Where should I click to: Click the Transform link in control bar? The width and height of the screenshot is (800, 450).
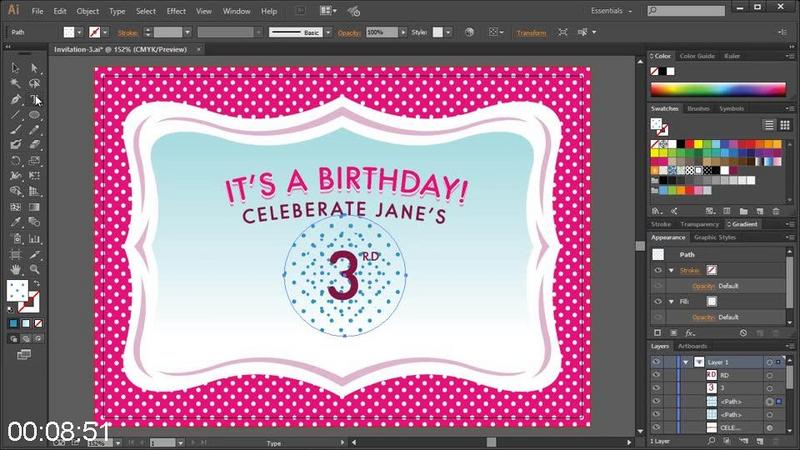(531, 33)
